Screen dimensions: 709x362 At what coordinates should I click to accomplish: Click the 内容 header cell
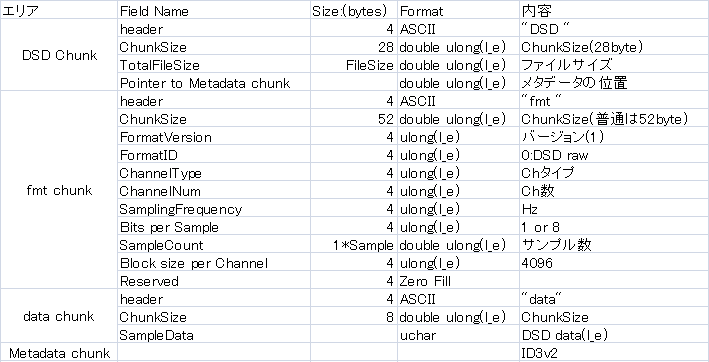coord(614,10)
